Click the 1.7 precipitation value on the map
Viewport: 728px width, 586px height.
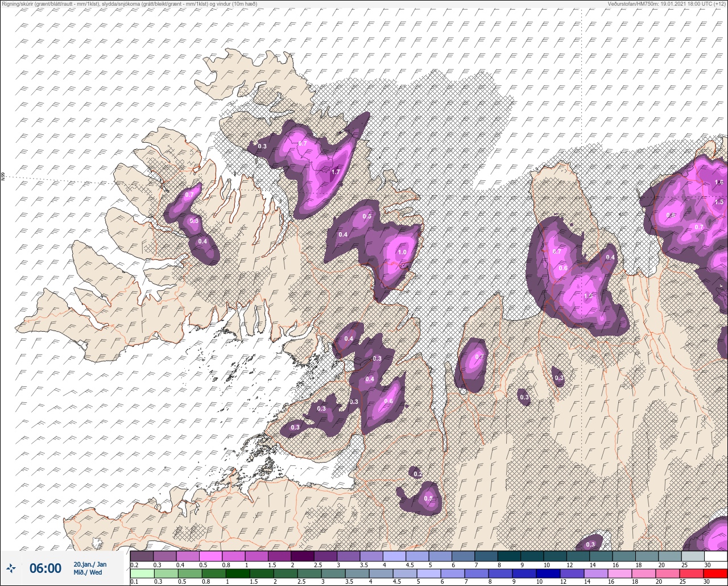click(x=336, y=171)
